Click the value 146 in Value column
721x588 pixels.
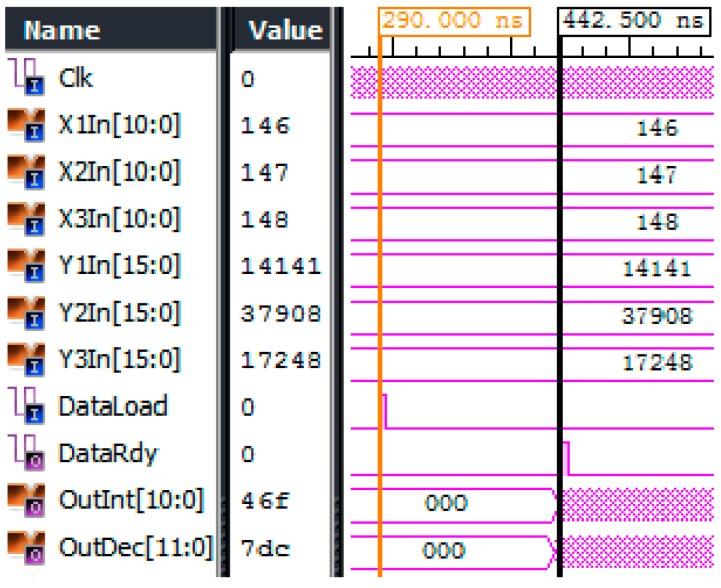265,126
